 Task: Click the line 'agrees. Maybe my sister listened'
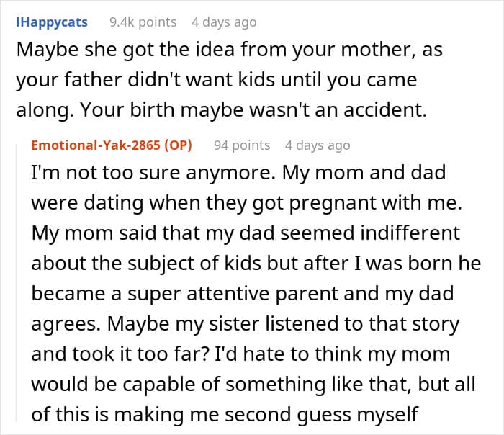point(246,324)
